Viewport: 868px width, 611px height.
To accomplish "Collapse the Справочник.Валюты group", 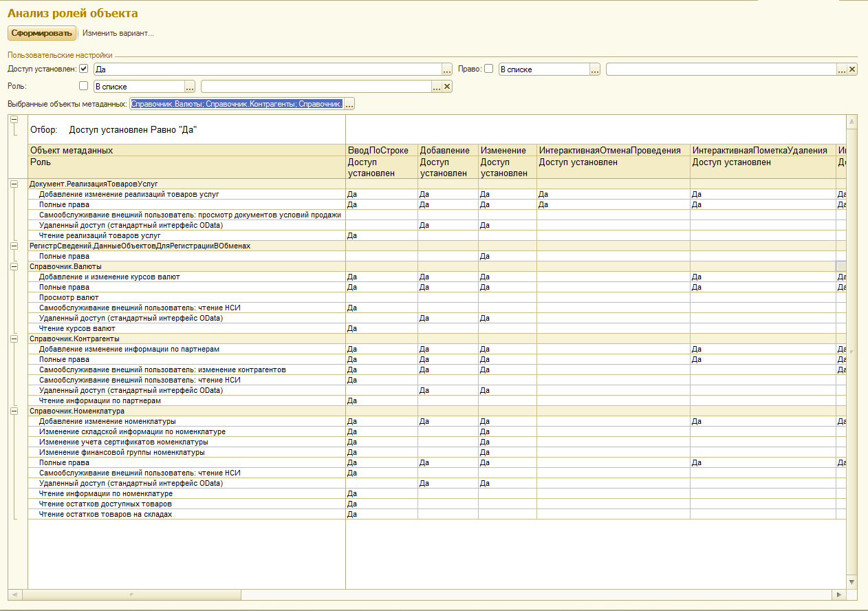I will point(14,266).
